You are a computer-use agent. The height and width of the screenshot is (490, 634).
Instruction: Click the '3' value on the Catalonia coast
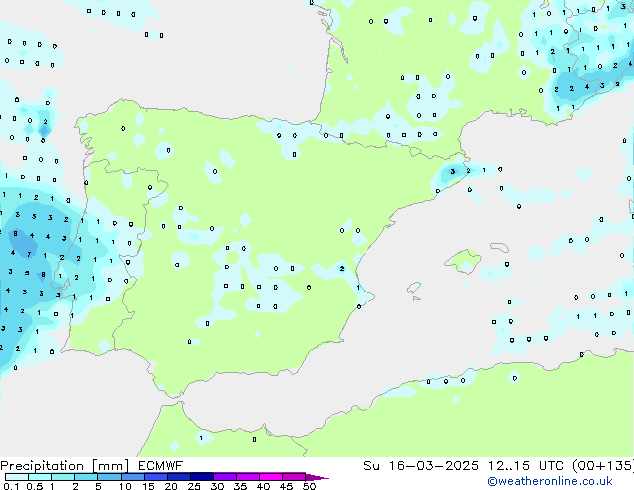[452, 171]
